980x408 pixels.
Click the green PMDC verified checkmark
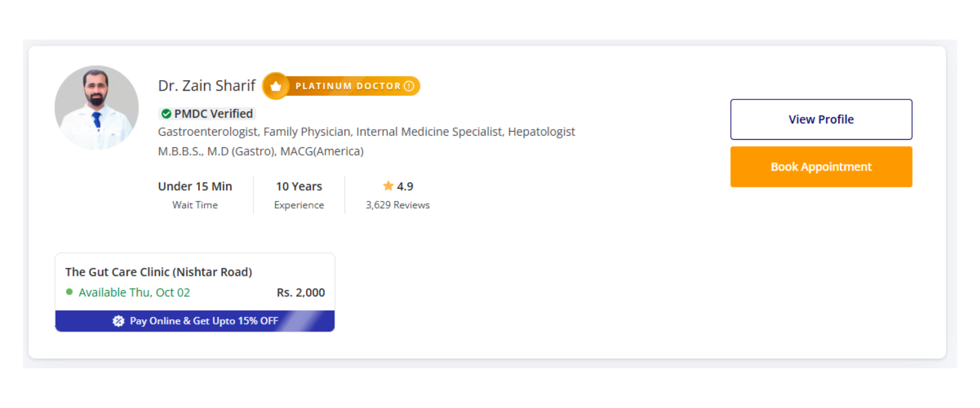166,114
